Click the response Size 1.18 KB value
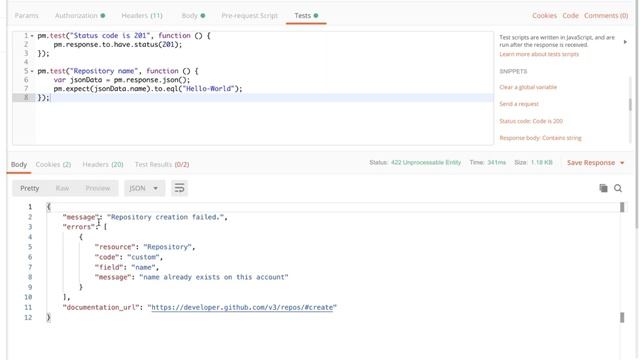The width and height of the screenshot is (640, 360). [x=542, y=162]
